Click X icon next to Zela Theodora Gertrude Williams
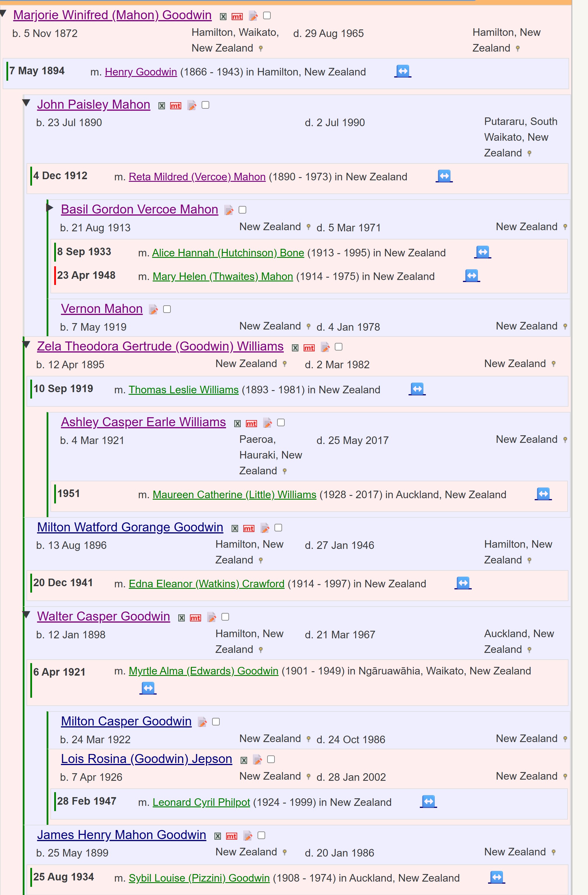 point(295,348)
